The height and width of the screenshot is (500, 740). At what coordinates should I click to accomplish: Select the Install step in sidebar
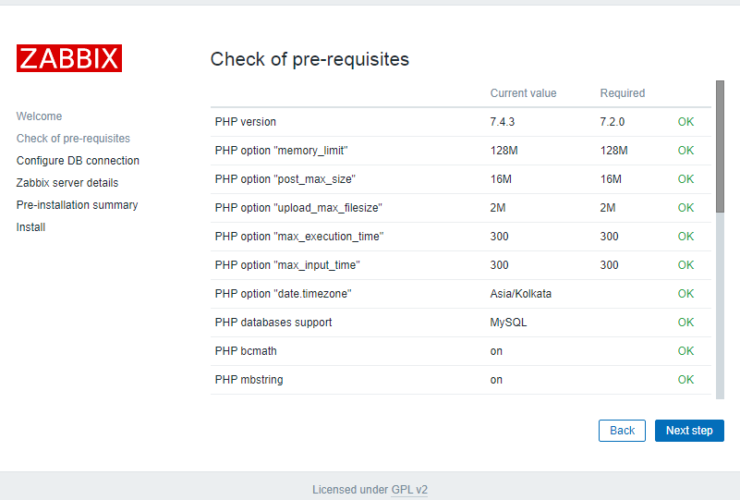point(31,227)
